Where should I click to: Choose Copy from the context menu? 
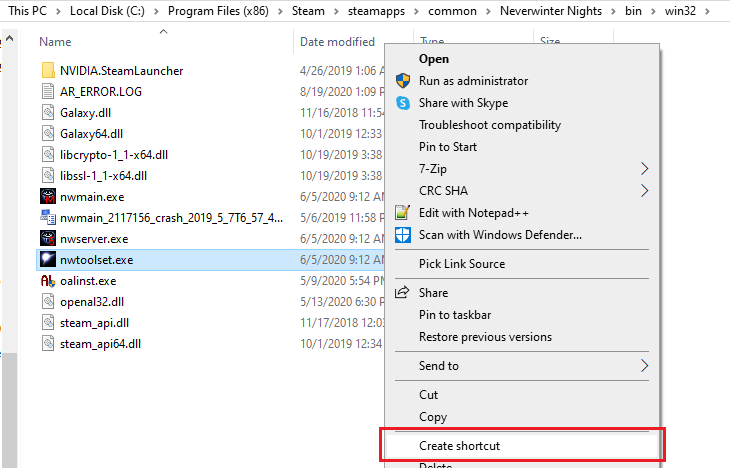[x=433, y=417]
